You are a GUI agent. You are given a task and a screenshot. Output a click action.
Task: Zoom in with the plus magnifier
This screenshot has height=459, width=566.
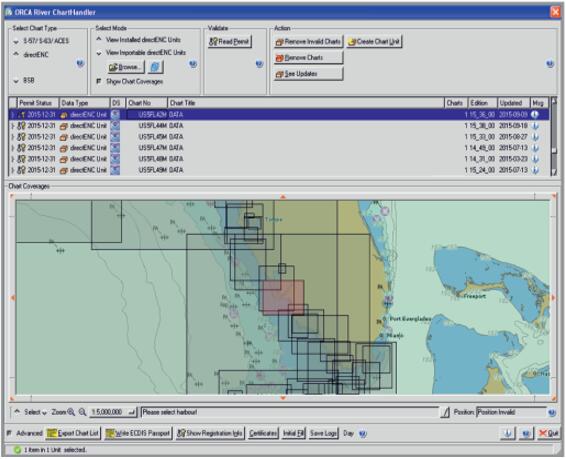tap(71, 412)
